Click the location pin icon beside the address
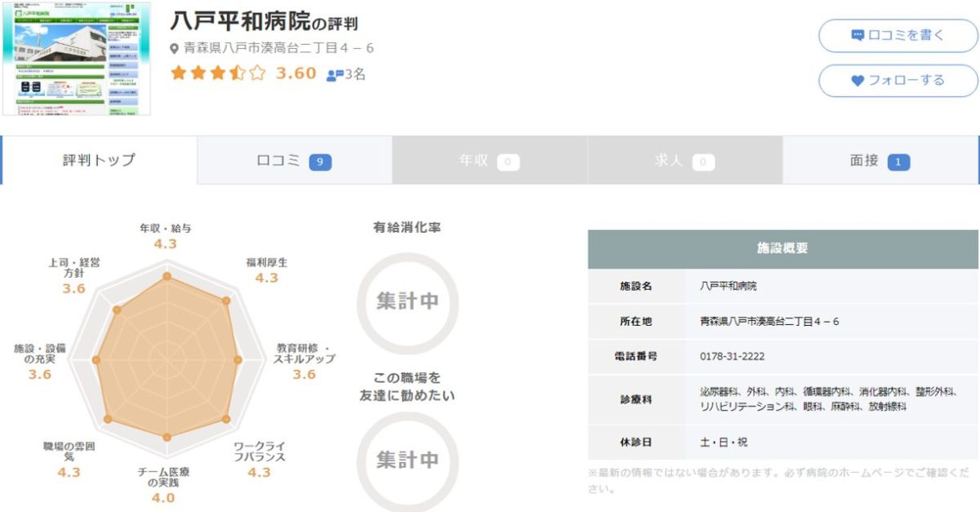The height and width of the screenshot is (512, 980). [173, 47]
